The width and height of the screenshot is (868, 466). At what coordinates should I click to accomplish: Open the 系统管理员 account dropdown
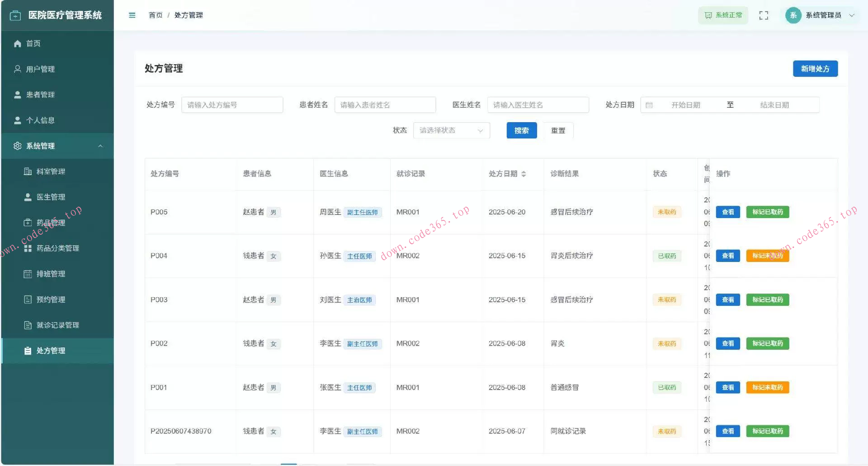tap(823, 15)
